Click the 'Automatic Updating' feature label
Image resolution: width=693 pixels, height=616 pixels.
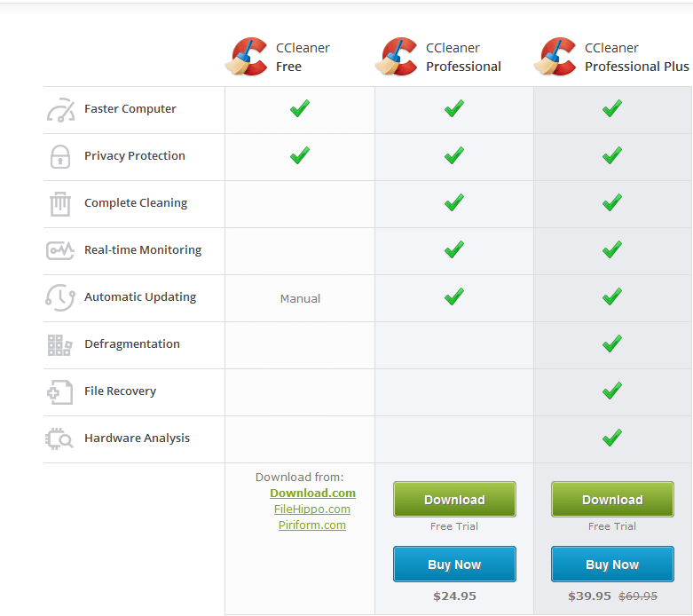click(x=140, y=297)
